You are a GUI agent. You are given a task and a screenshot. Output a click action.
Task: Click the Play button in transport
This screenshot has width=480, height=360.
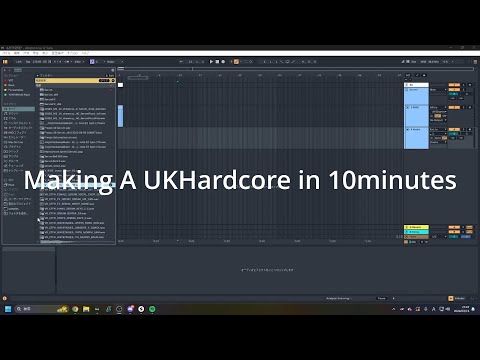coord(211,62)
